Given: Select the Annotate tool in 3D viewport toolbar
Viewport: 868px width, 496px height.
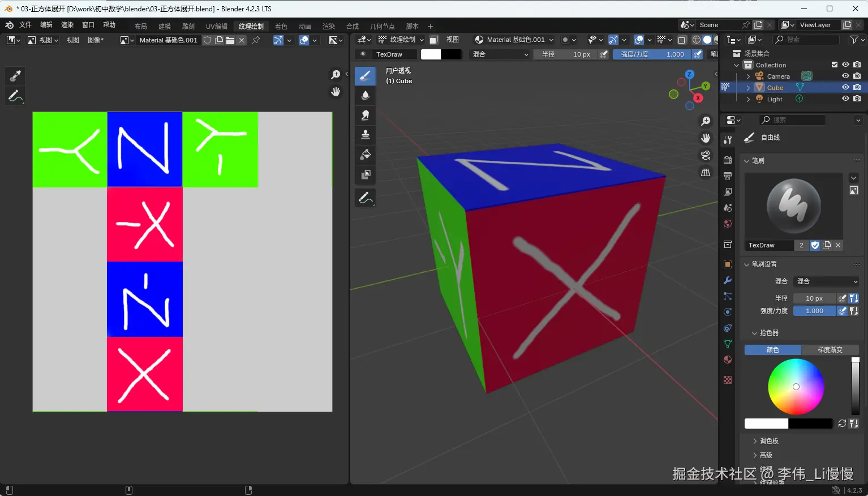Looking at the screenshot, I should (x=366, y=198).
